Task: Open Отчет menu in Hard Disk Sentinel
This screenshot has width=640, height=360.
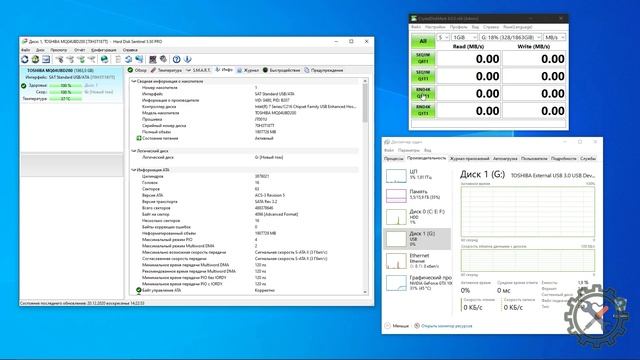Action: (x=80, y=50)
